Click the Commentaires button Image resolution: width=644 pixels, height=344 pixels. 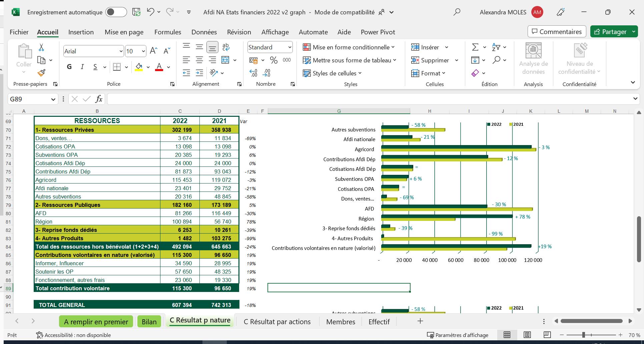tap(557, 32)
